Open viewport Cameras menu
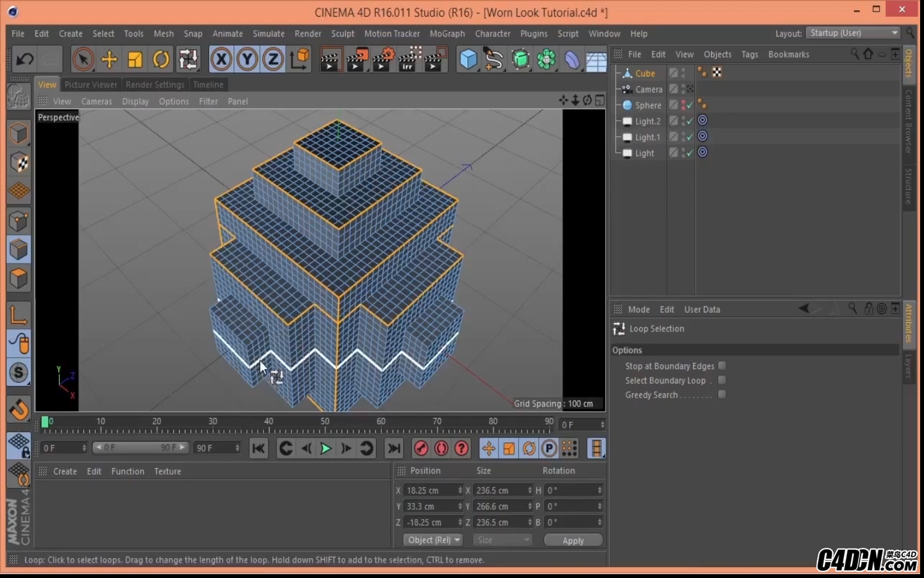The width and height of the screenshot is (924, 578). pyautogui.click(x=97, y=101)
